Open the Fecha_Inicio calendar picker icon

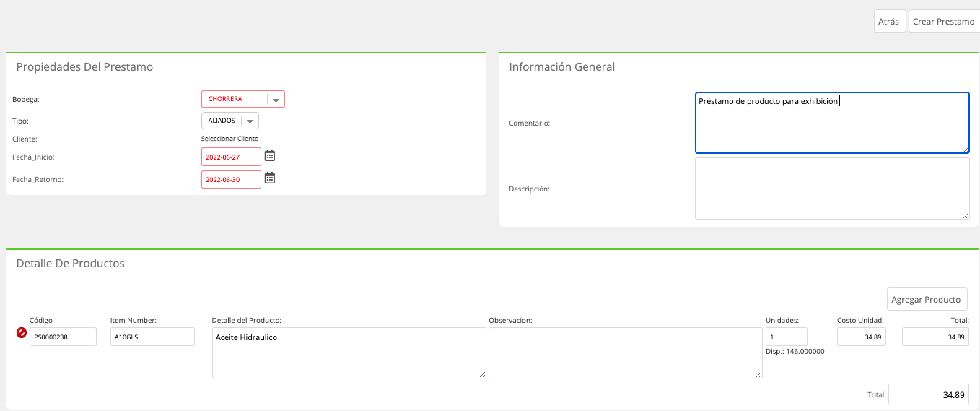pyautogui.click(x=270, y=155)
